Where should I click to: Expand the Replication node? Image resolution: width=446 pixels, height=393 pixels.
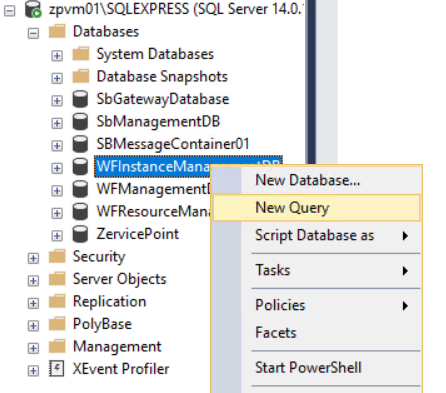click(x=33, y=303)
